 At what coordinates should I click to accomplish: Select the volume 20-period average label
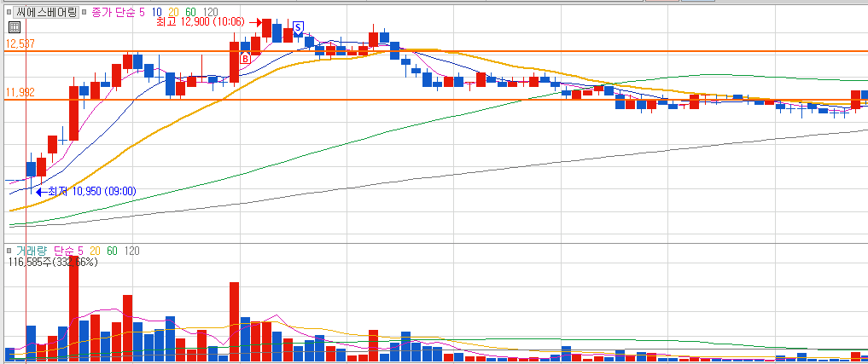(x=96, y=251)
